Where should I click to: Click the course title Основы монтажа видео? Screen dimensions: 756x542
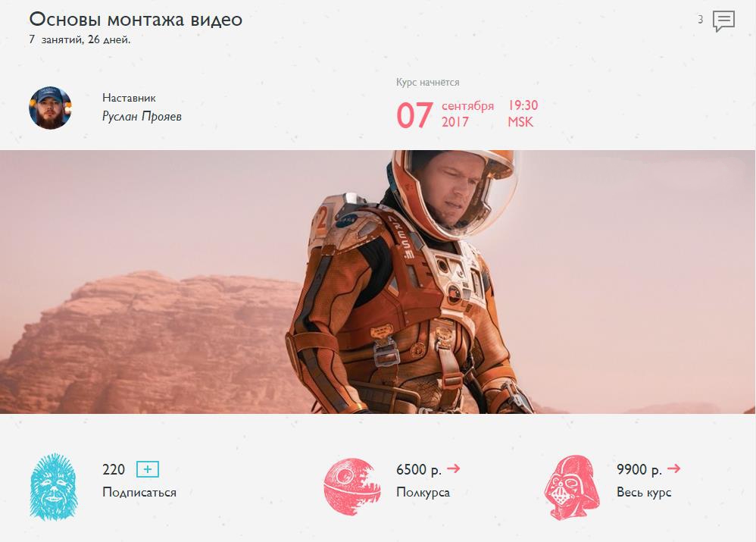coord(136,19)
